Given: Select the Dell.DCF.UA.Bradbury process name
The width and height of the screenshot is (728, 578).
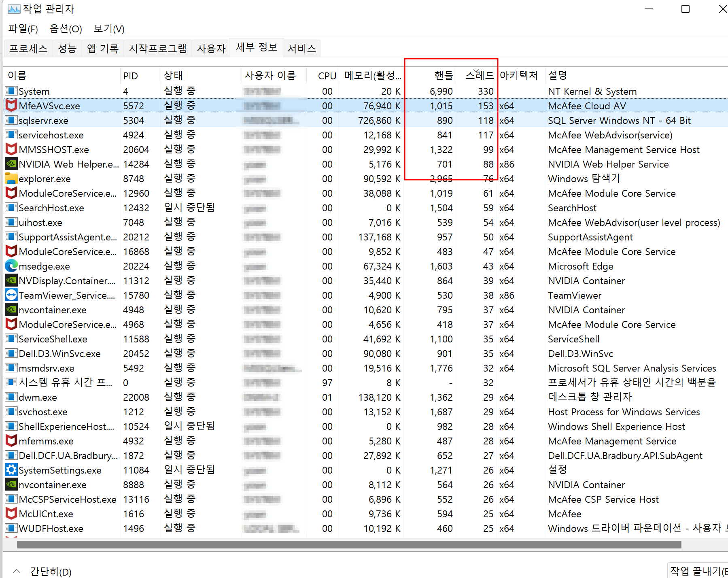Looking at the screenshot, I should click(68, 456).
